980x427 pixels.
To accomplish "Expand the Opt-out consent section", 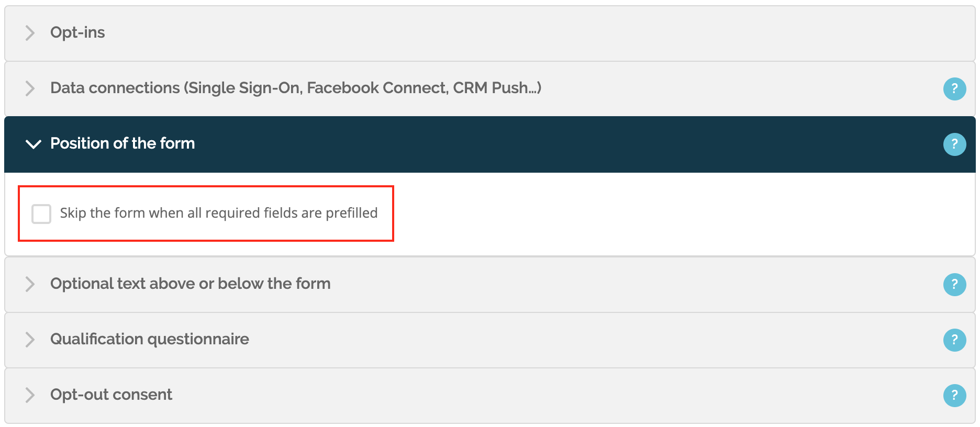I will click(111, 395).
